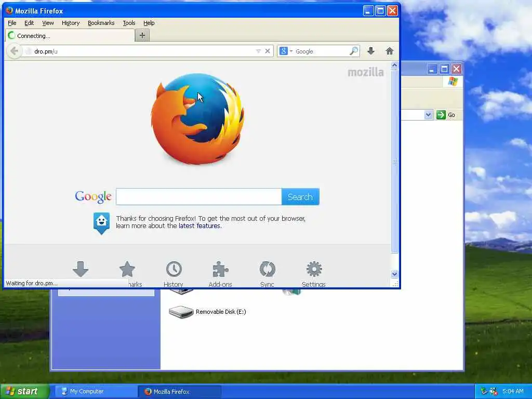
Task: Open the History menu
Action: pyautogui.click(x=71, y=23)
